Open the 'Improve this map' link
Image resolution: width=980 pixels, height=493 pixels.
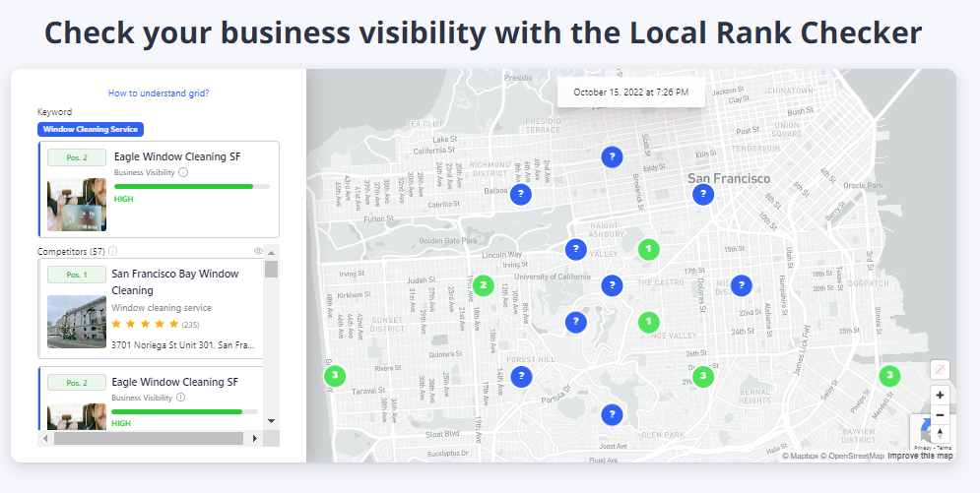(x=920, y=457)
